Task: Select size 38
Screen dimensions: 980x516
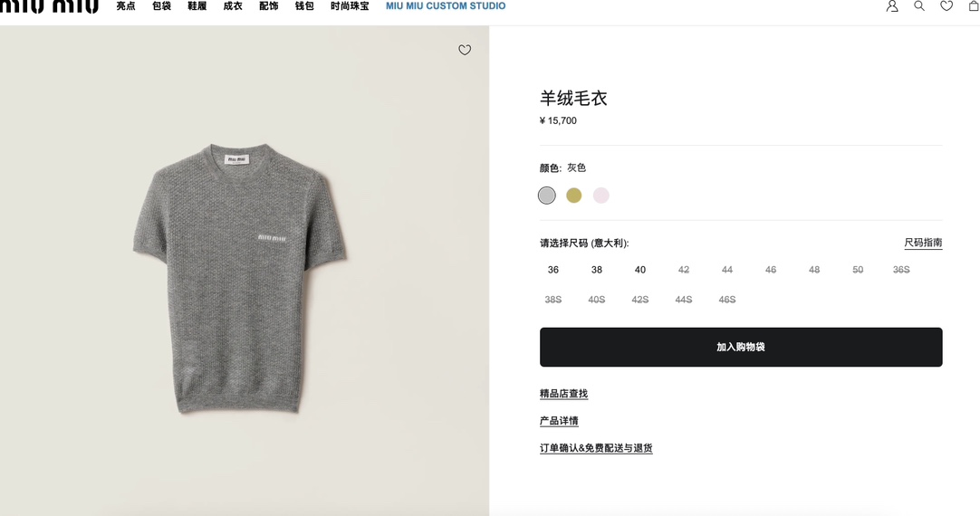Action: point(597,270)
